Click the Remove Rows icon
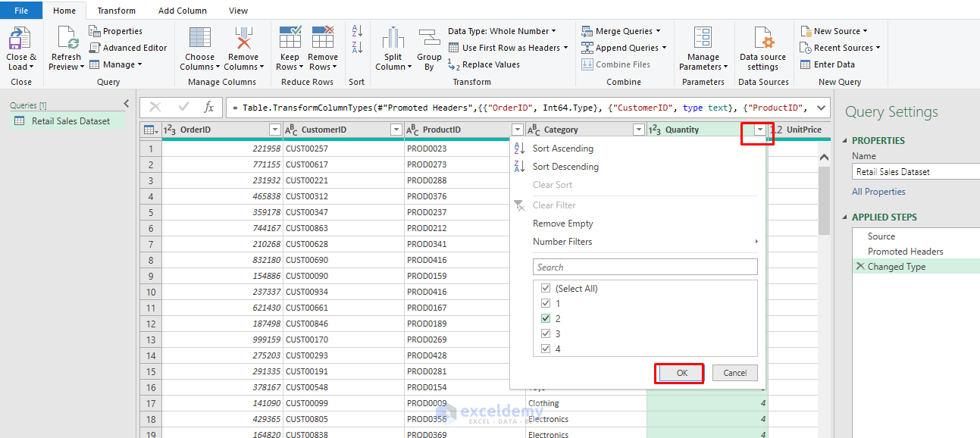 [322, 38]
